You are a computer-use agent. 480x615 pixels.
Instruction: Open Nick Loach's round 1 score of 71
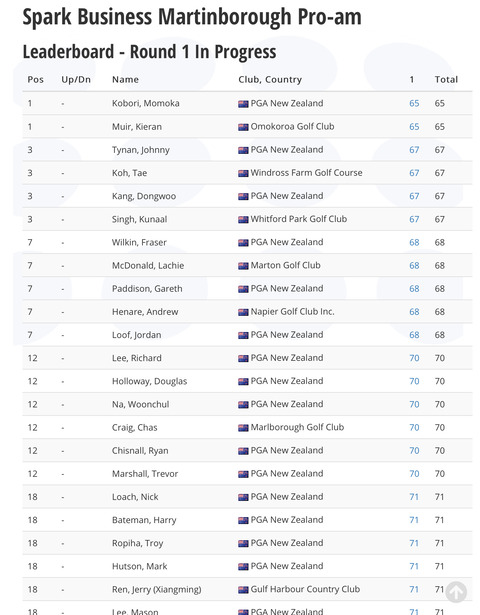(414, 497)
